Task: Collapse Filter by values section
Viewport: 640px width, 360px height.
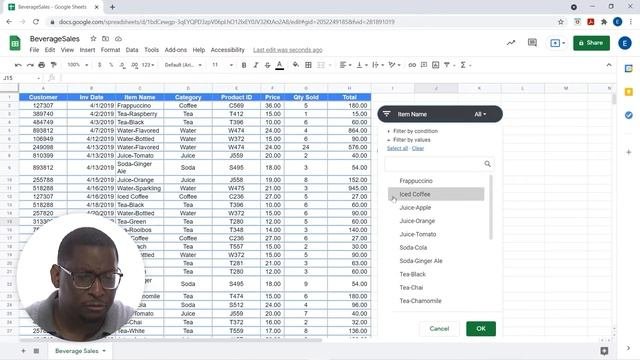Action: coord(409,140)
